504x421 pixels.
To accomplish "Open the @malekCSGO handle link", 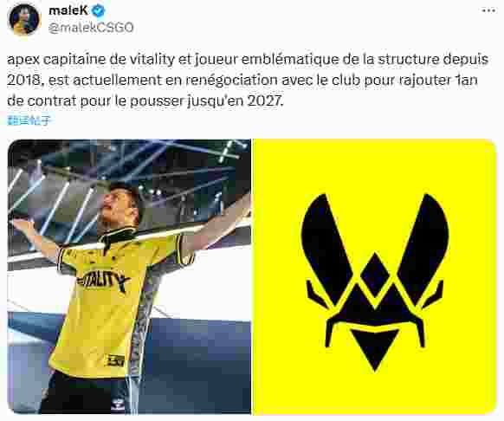I will click(91, 28).
